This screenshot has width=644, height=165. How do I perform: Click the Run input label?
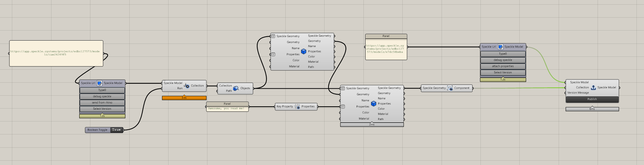pyautogui.click(x=179, y=88)
